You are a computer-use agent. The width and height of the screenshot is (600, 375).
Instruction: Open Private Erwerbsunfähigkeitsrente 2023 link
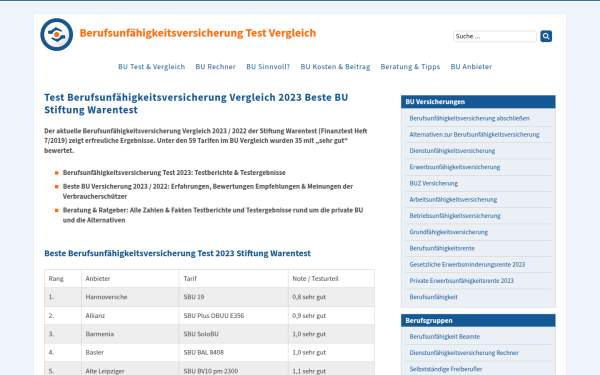click(x=461, y=281)
